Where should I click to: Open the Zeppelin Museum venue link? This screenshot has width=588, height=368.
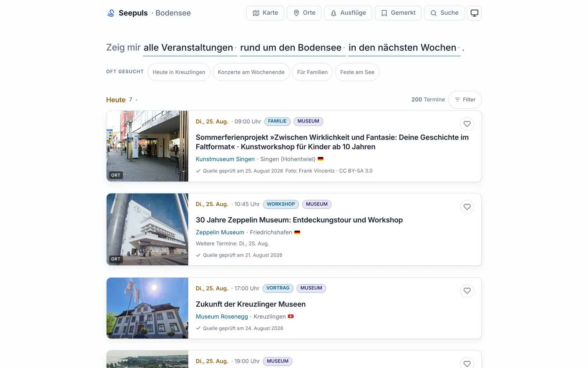coord(220,232)
